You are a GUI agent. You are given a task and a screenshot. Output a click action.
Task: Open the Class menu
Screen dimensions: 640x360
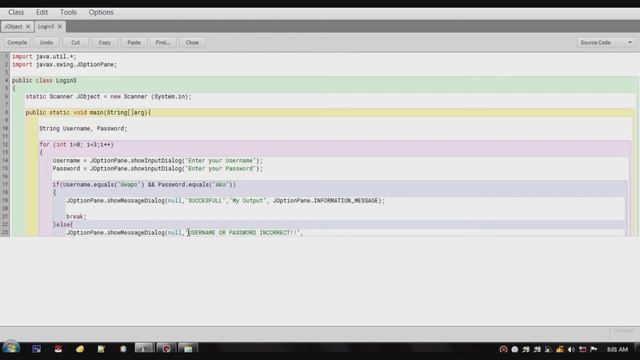(x=16, y=12)
